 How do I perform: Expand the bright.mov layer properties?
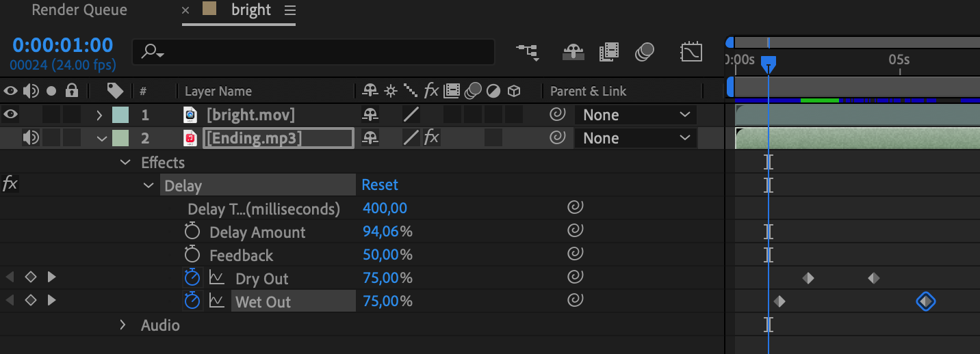coord(100,115)
